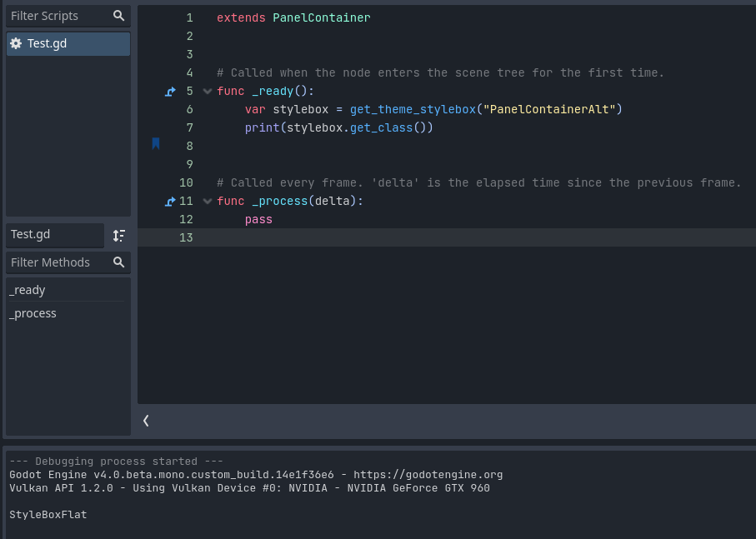This screenshot has height=539, width=756.
Task: Click the bookmark marker on line 8
Action: point(156,143)
